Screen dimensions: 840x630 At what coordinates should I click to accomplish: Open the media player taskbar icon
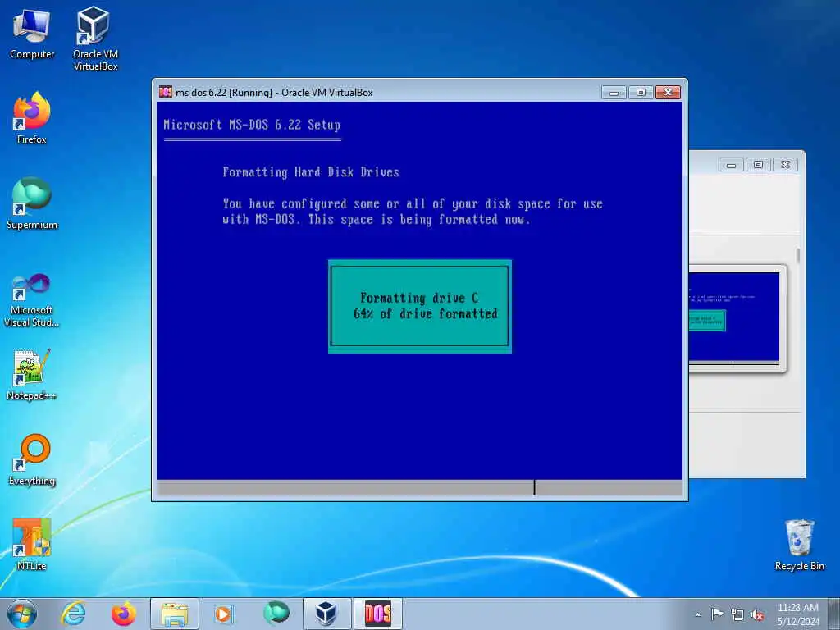[225, 614]
